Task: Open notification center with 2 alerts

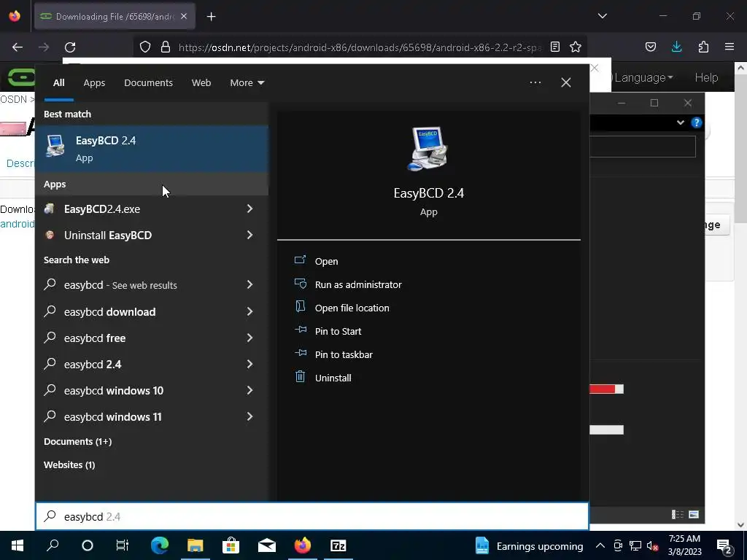Action: tap(724, 545)
